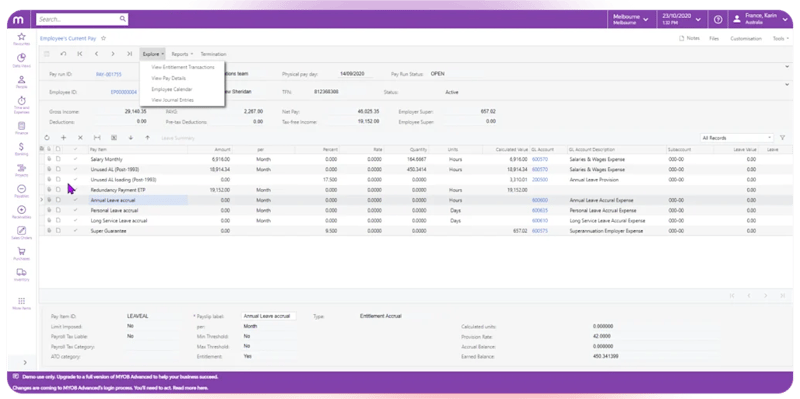Click the Termination button

(x=213, y=54)
